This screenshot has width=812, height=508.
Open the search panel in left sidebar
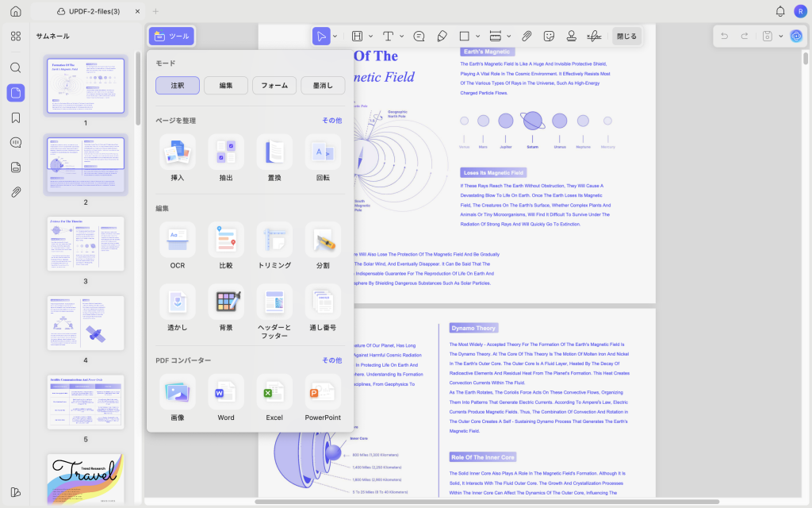(16, 67)
